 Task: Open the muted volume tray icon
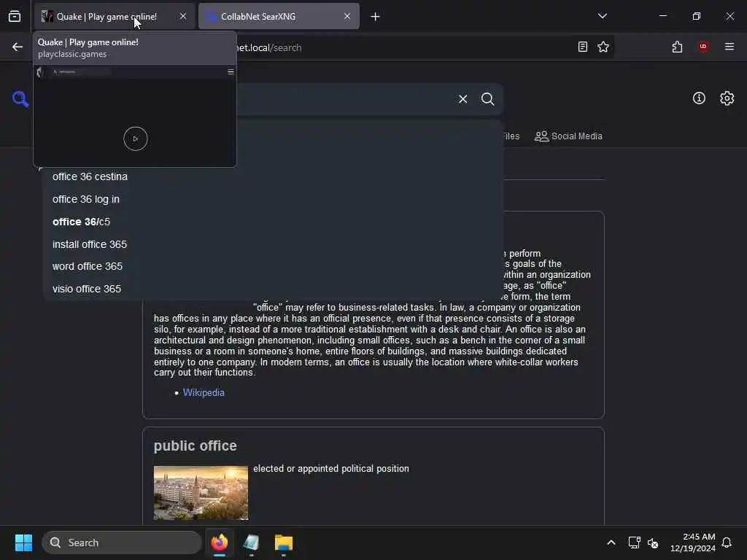653,542
